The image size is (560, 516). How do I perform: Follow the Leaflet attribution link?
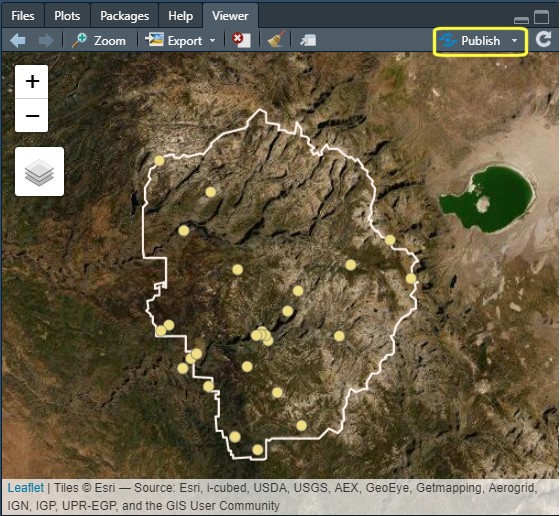(26, 487)
